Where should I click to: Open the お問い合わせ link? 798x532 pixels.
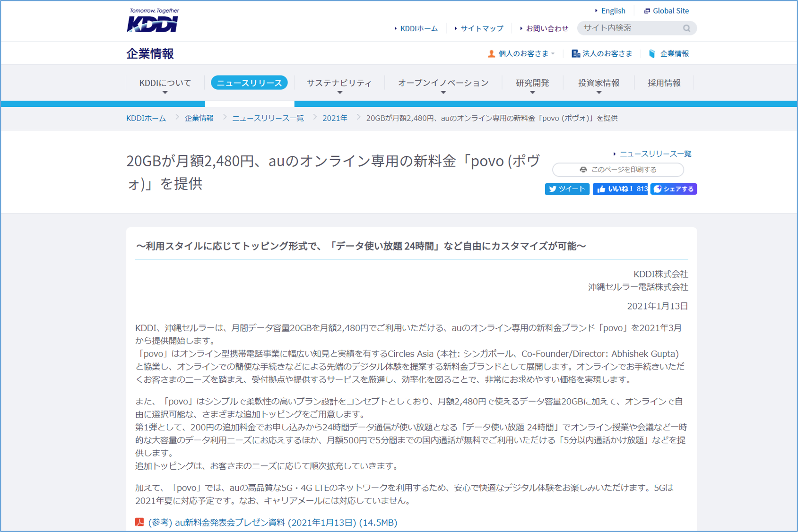547,28
